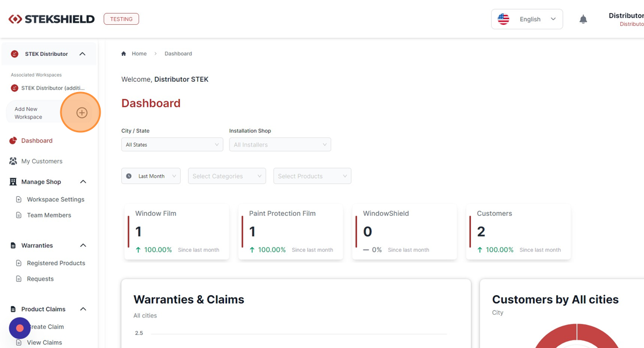Open the Select Products dropdown

point(312,176)
